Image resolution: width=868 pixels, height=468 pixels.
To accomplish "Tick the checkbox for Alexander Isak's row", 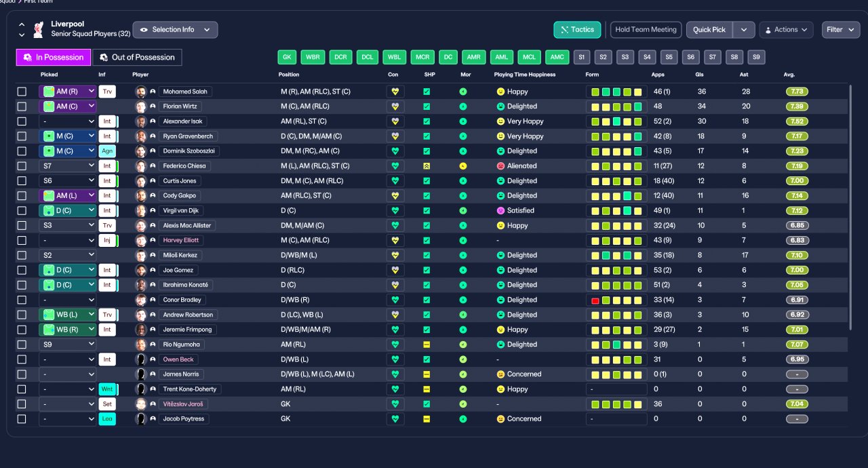I will 22,121.
